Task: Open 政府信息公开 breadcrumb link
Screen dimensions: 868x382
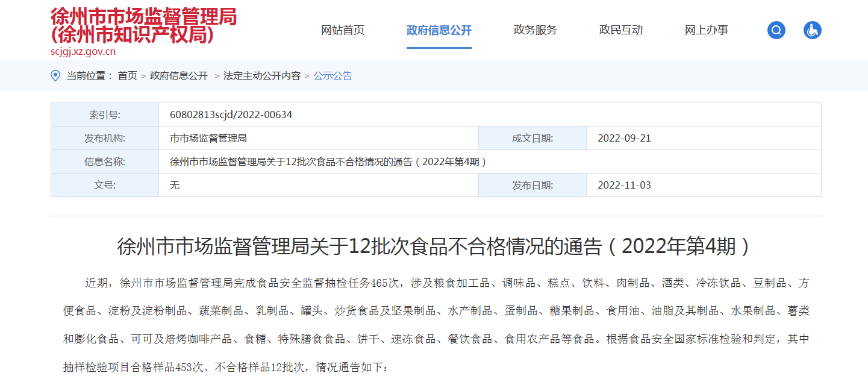Action: click(179, 76)
